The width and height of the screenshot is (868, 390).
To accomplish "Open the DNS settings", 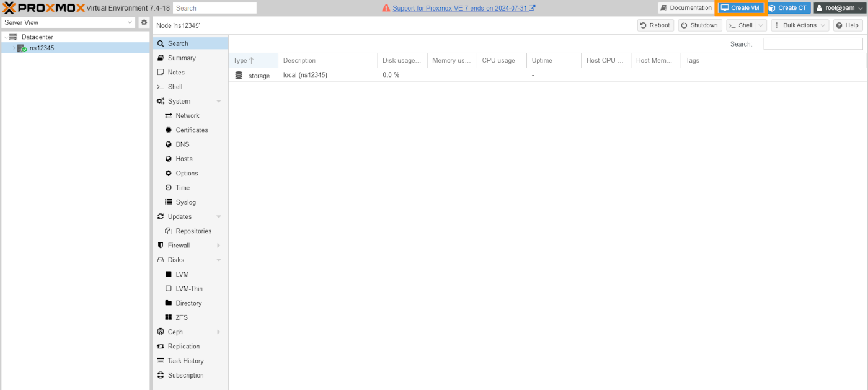I will tap(182, 144).
